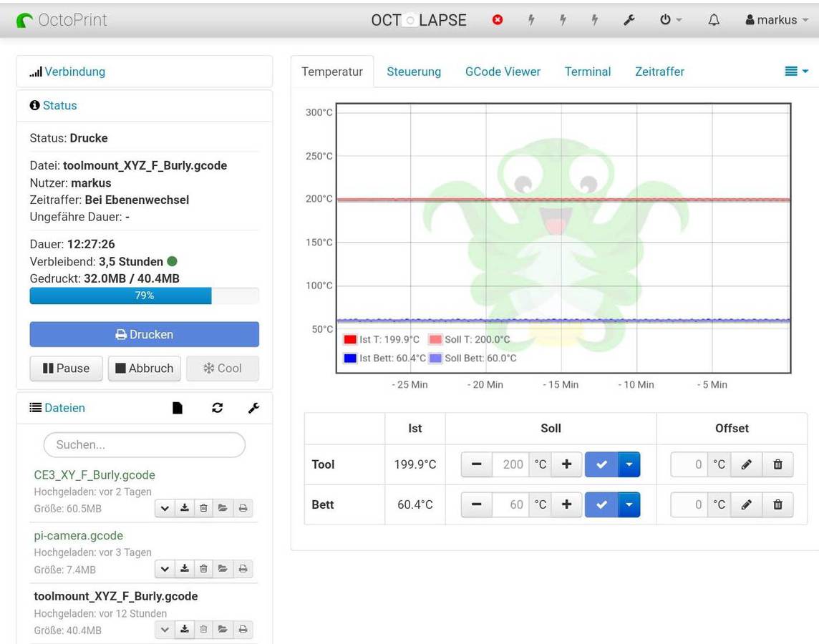Expand the system power menu
This screenshot has width=819, height=644.
pos(671,20)
